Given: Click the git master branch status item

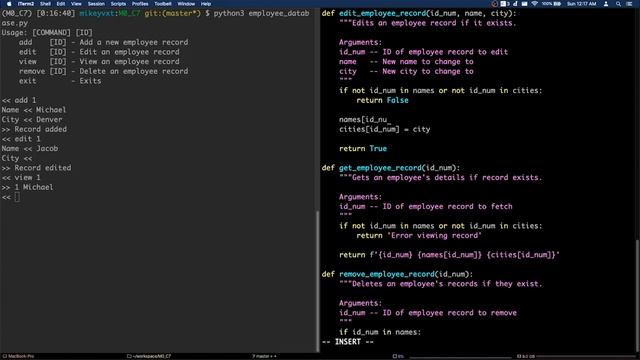Looking at the screenshot, I should 264,356.
